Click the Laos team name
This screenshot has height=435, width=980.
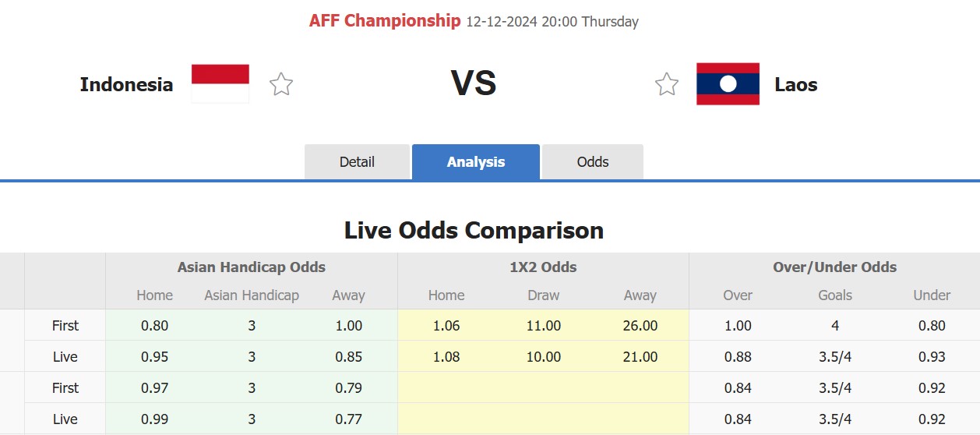coord(796,85)
